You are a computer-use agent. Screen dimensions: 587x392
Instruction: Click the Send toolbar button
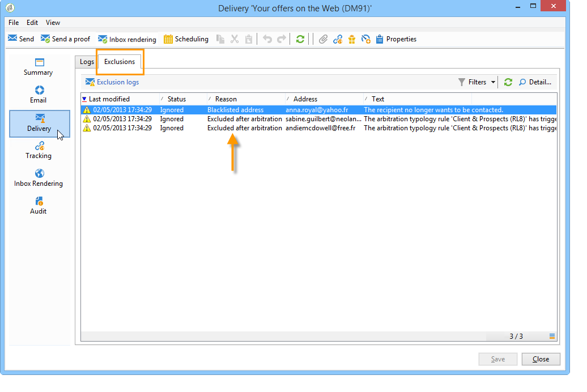(x=21, y=39)
